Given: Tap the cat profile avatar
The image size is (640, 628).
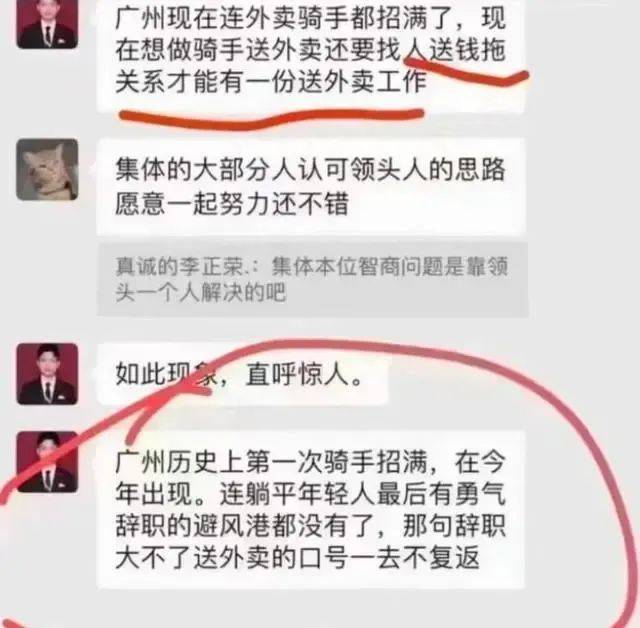Looking at the screenshot, I should [47, 169].
